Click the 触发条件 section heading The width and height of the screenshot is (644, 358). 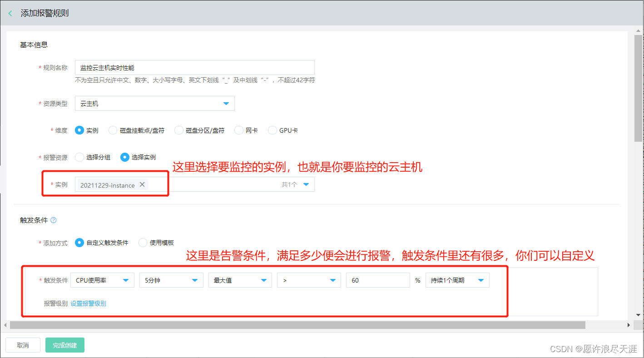pos(34,220)
